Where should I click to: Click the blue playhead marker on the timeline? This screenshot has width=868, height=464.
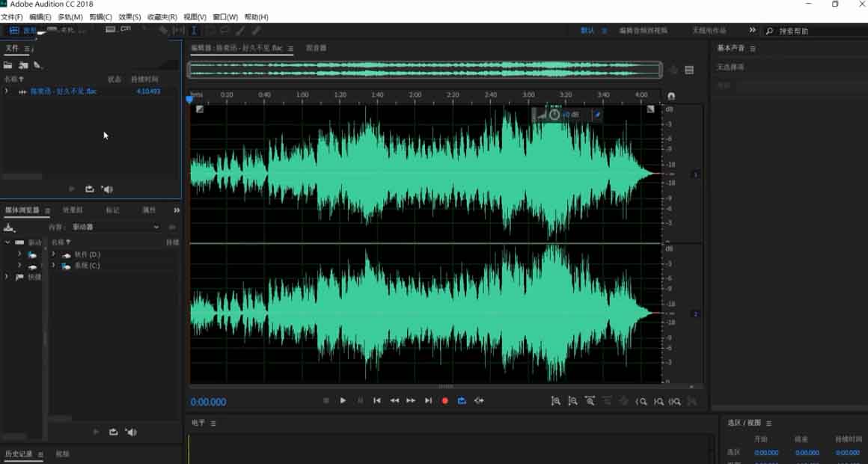pyautogui.click(x=190, y=99)
